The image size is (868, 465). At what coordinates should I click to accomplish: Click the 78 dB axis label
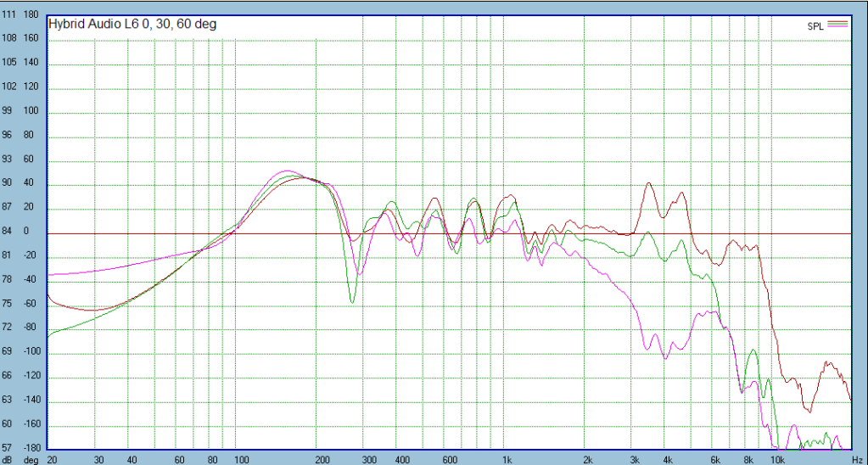[x=8, y=279]
